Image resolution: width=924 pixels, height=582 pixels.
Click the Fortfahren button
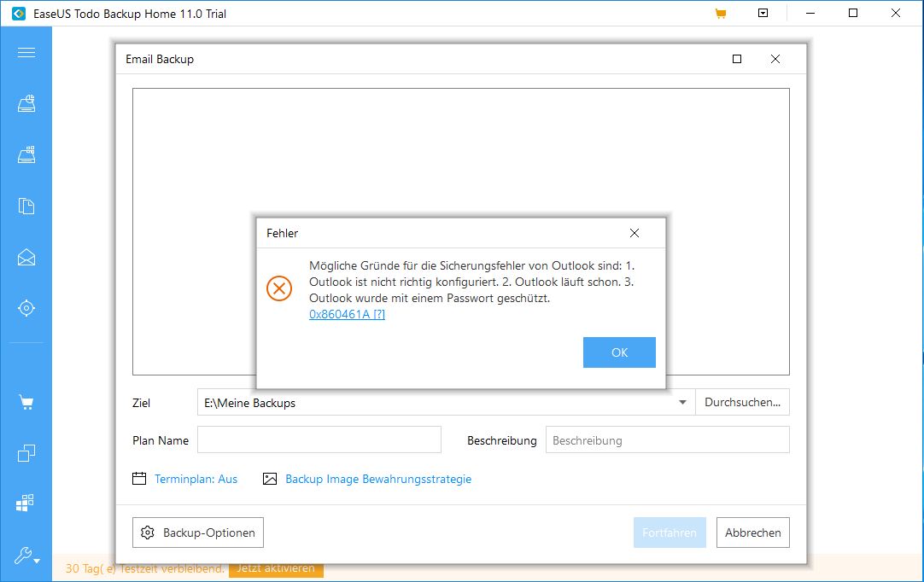(x=670, y=533)
